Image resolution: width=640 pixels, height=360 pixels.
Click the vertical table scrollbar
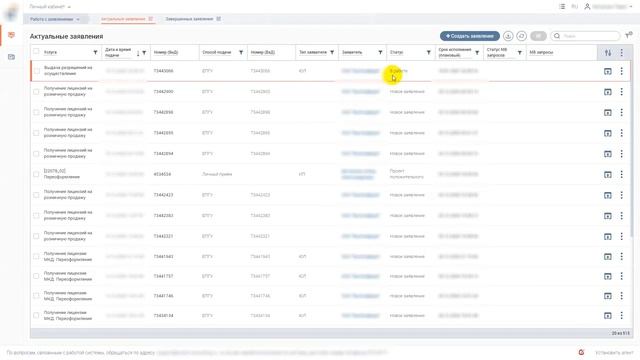[632, 149]
